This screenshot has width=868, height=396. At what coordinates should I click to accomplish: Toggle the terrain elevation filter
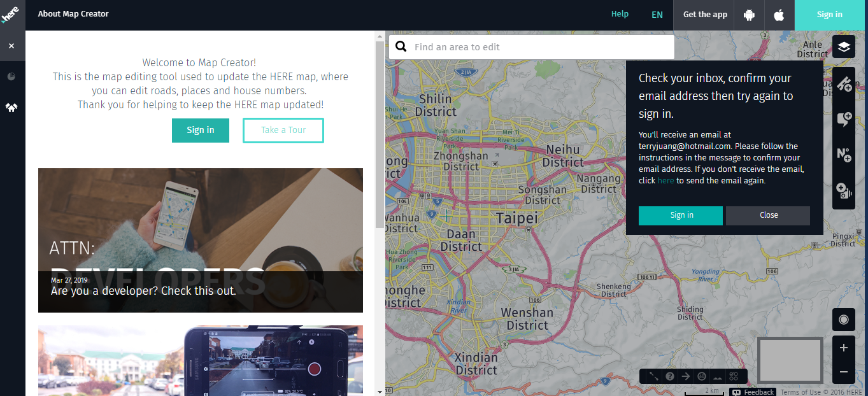click(x=718, y=376)
